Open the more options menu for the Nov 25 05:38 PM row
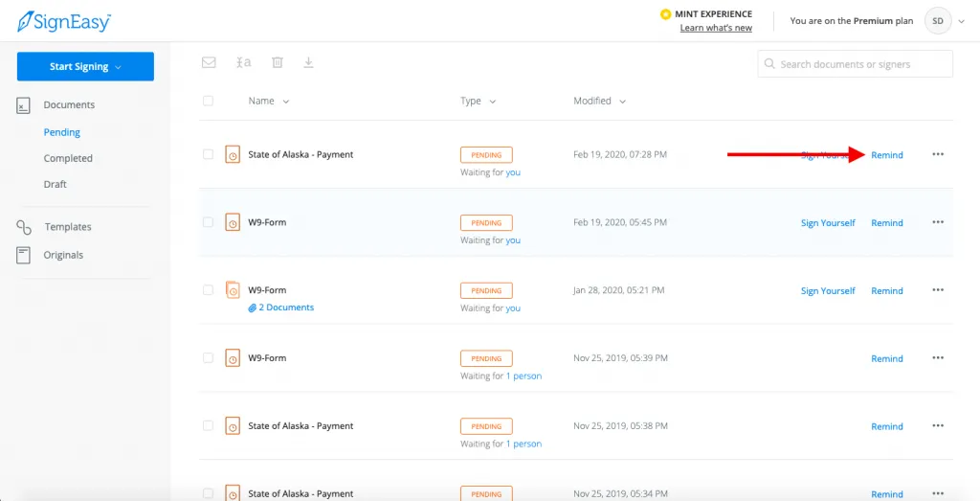The image size is (980, 501). click(x=938, y=426)
